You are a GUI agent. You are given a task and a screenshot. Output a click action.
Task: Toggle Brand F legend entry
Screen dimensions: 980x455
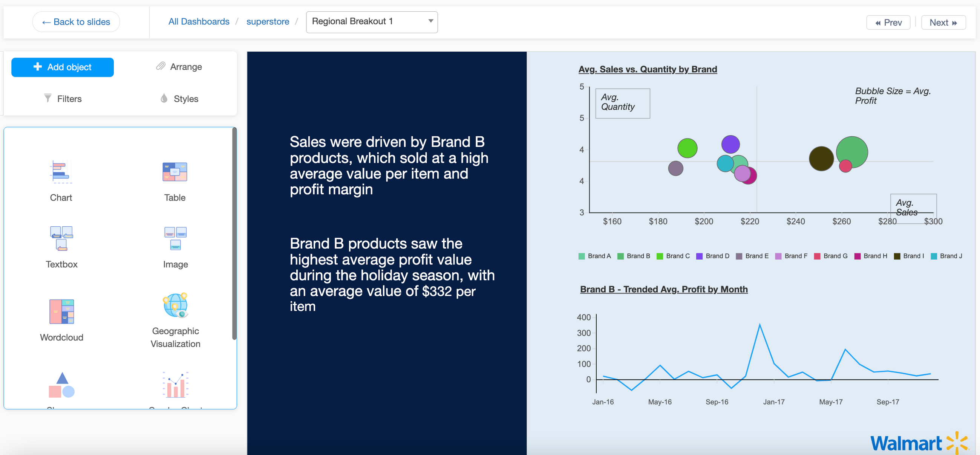791,256
